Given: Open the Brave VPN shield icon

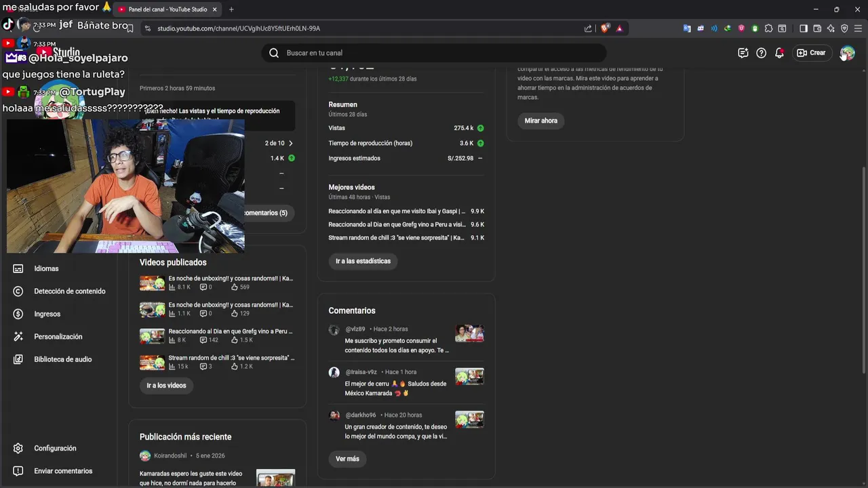Looking at the screenshot, I should 844,28.
